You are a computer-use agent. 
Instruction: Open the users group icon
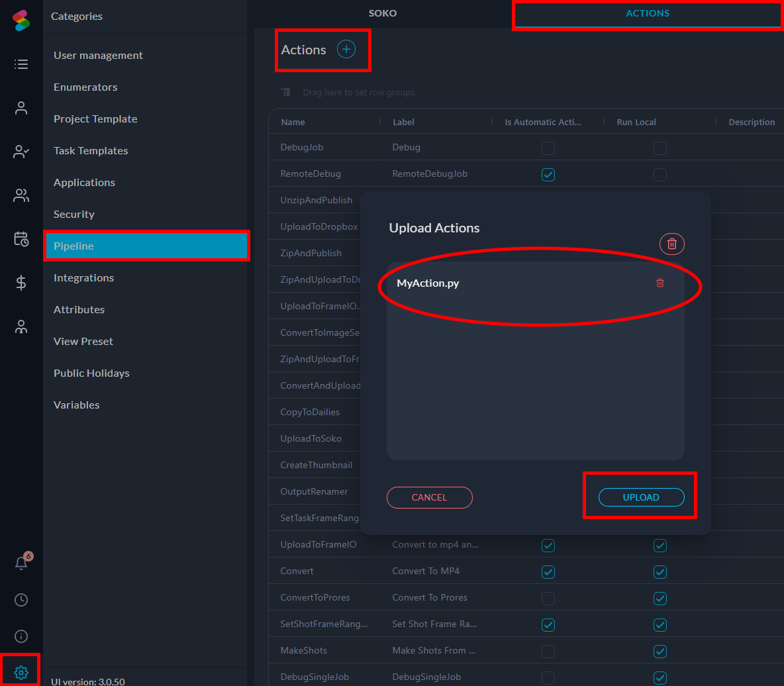[21, 195]
